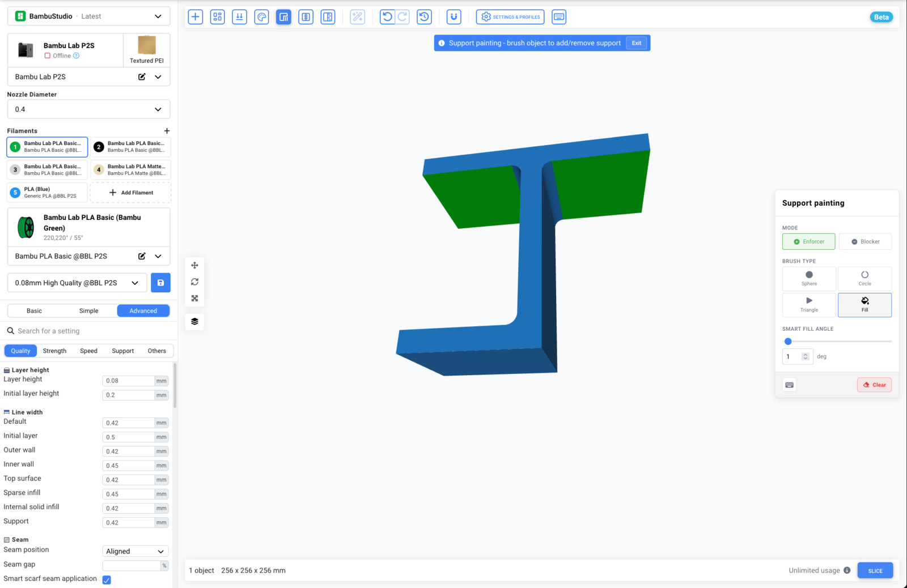The height and width of the screenshot is (588, 907).
Task: Click the Arrange objects grid icon
Action: [218, 17]
